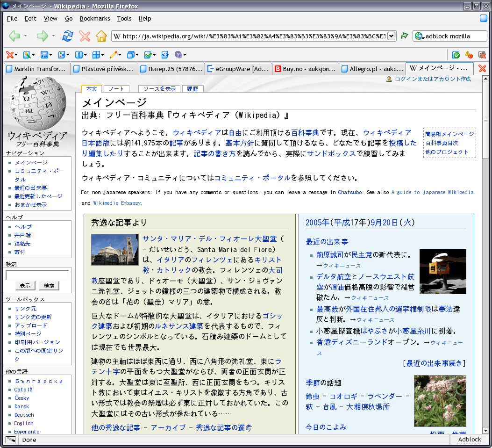Open the ソースを表示 wiki tab
This screenshot has height=448, width=492.
(x=159, y=89)
